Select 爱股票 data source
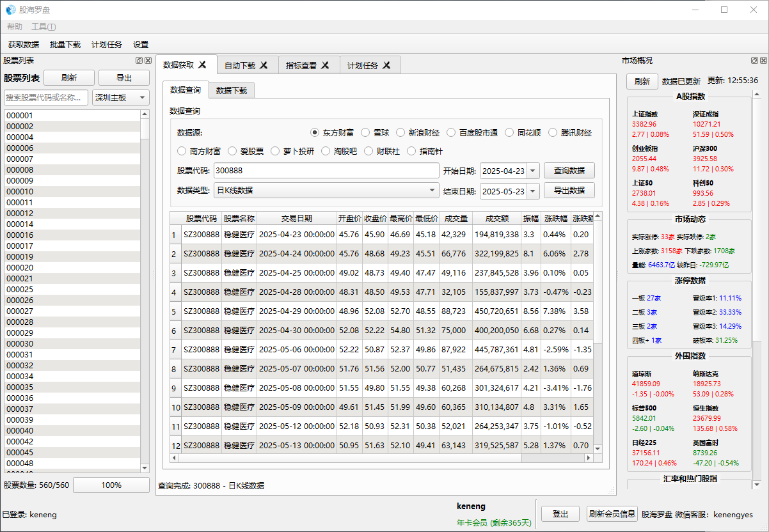The width and height of the screenshot is (769, 532). (246, 152)
